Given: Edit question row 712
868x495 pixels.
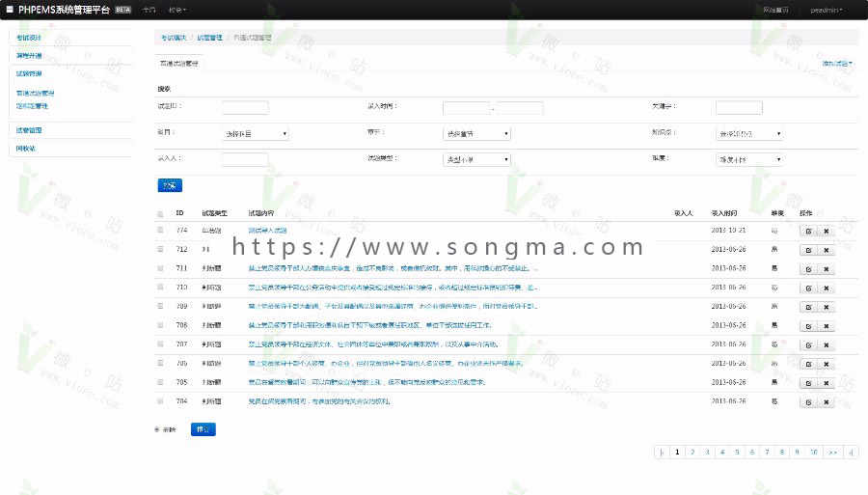Looking at the screenshot, I should click(x=808, y=250).
